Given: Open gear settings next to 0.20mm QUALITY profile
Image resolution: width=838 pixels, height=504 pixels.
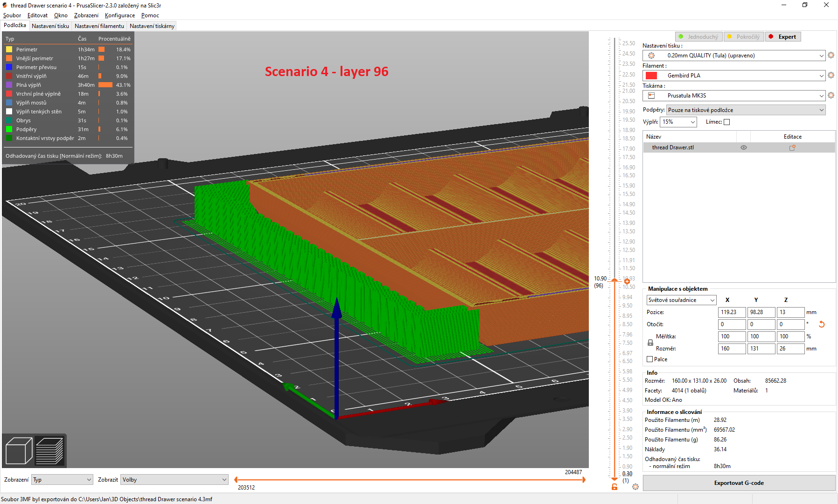Looking at the screenshot, I should pyautogui.click(x=831, y=55).
